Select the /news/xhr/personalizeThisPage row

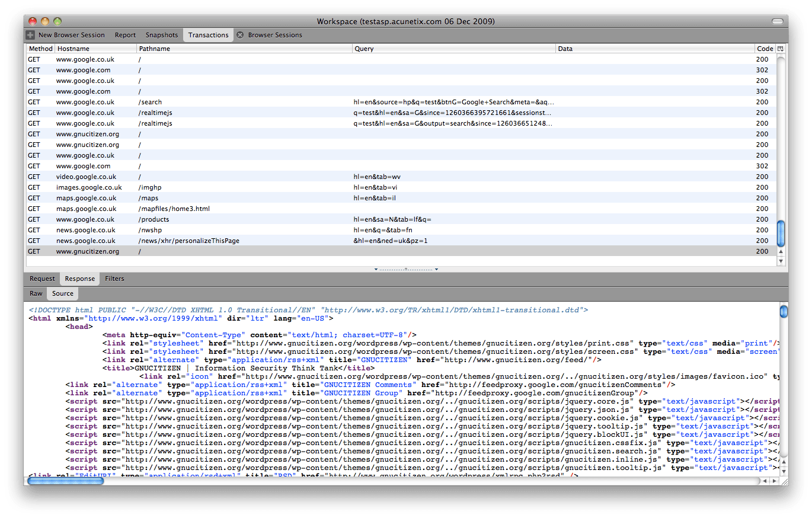coord(401,241)
